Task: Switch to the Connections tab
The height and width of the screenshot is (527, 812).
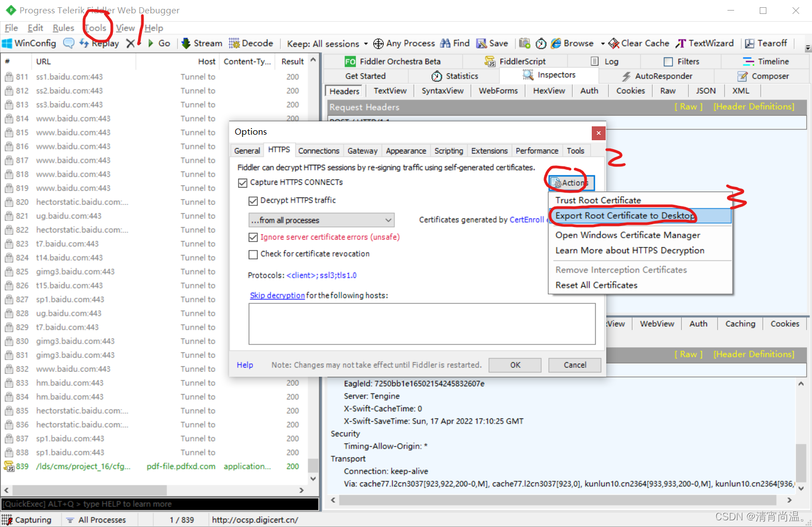Action: coord(319,151)
